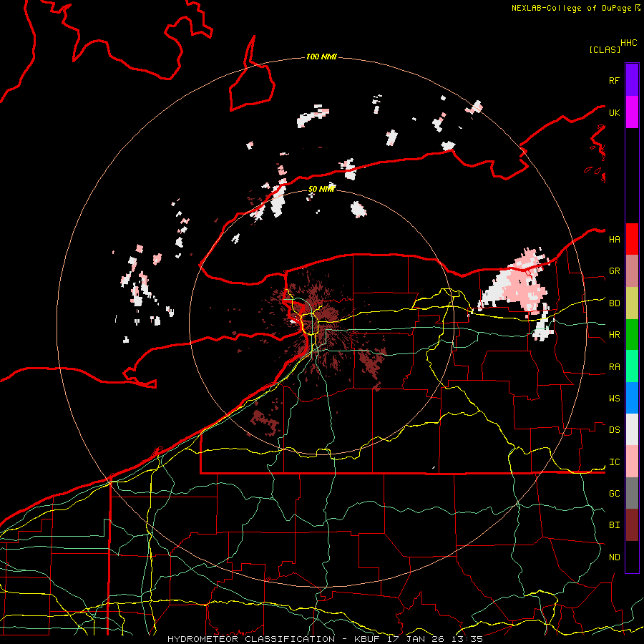Click the HHC product label

[628, 43]
